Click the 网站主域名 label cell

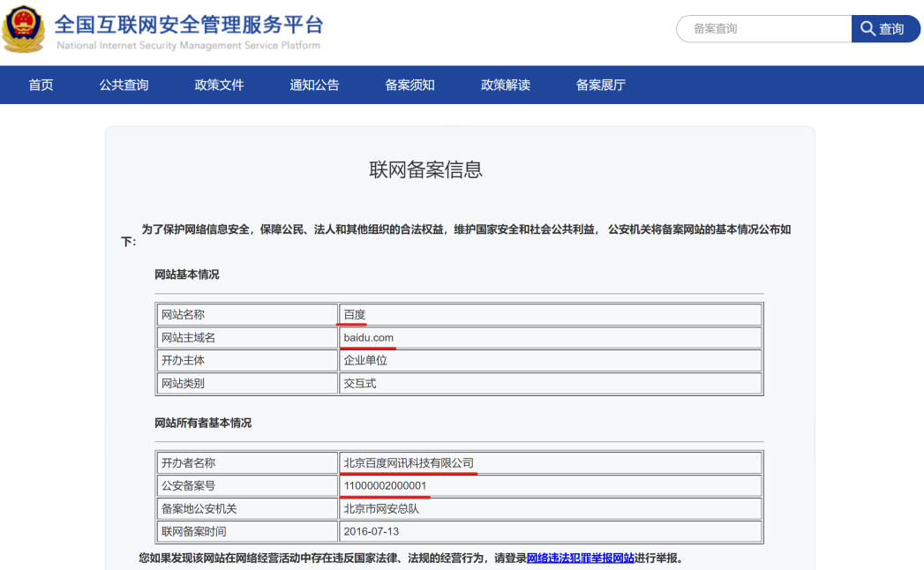(x=247, y=338)
